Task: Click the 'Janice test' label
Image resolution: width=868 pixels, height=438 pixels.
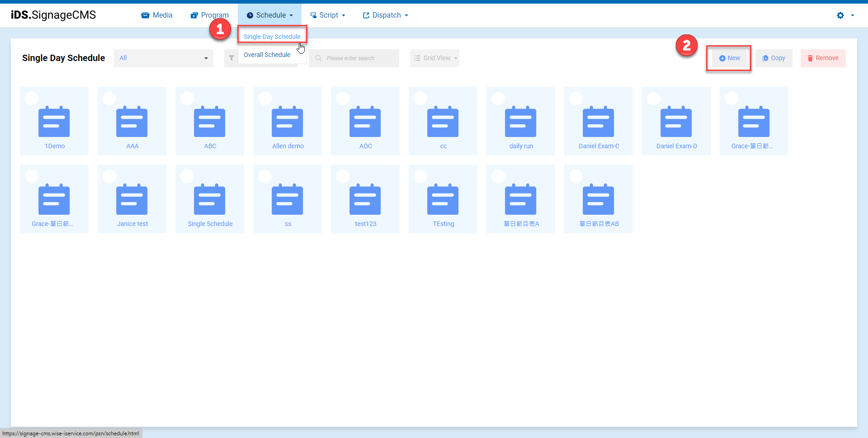Action: [x=132, y=224]
